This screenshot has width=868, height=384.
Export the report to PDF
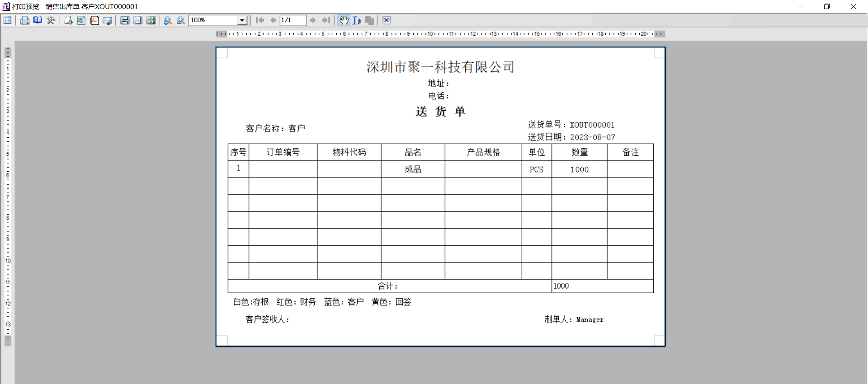pos(94,20)
